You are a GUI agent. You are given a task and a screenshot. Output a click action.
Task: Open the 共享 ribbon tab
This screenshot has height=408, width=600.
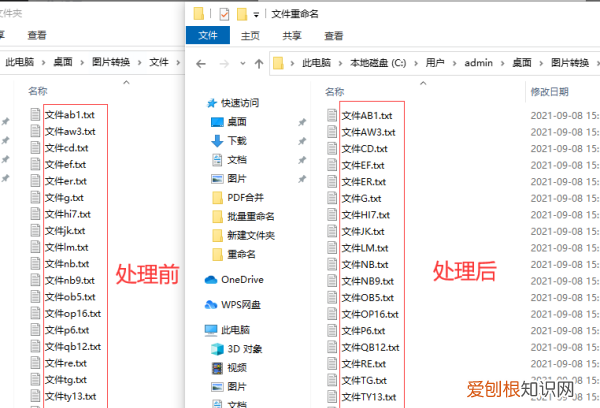[x=292, y=36]
